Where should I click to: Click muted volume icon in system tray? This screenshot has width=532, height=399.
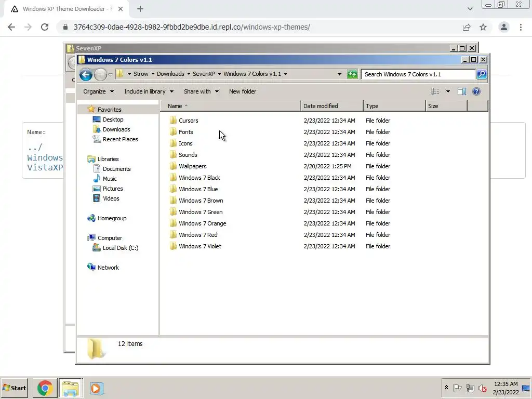482,388
